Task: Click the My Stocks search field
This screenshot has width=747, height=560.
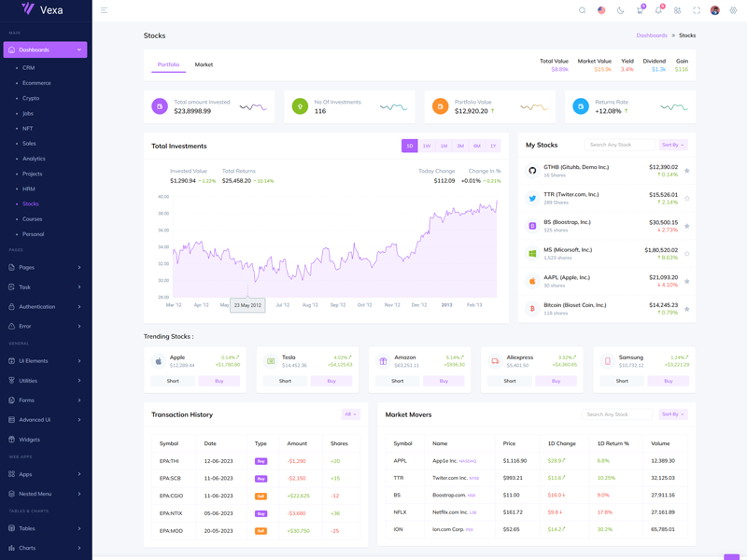Action: [619, 146]
